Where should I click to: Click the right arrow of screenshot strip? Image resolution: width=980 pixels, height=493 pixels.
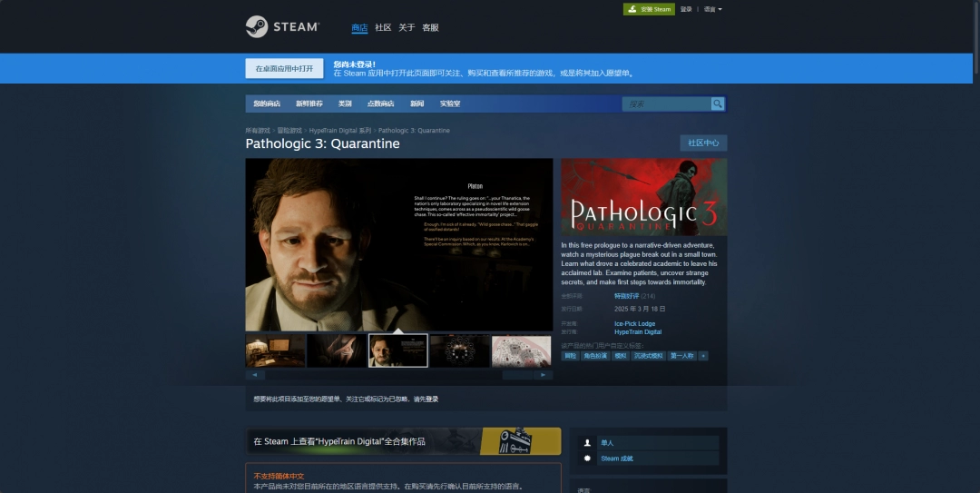pos(544,375)
